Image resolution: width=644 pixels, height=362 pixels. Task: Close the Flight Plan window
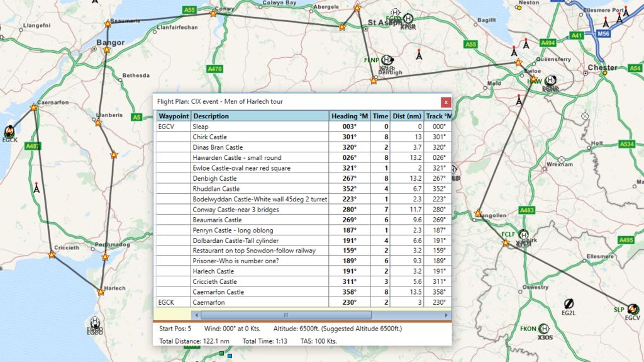pos(446,102)
